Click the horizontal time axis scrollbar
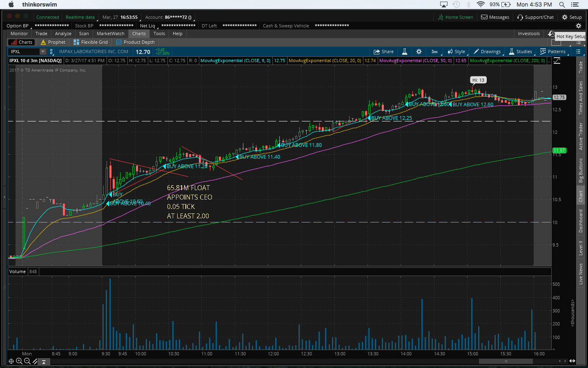Viewport: 588px width, 368px height. (506, 361)
